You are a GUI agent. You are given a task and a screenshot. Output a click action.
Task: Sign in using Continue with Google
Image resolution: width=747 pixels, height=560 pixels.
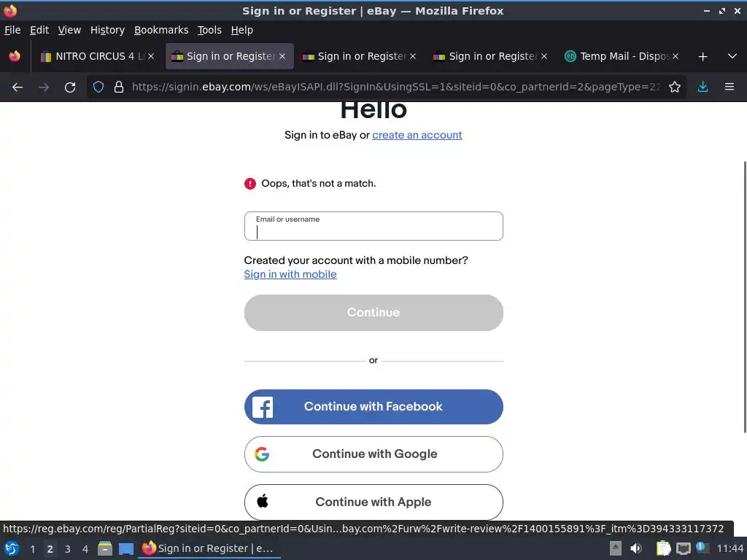tap(373, 454)
